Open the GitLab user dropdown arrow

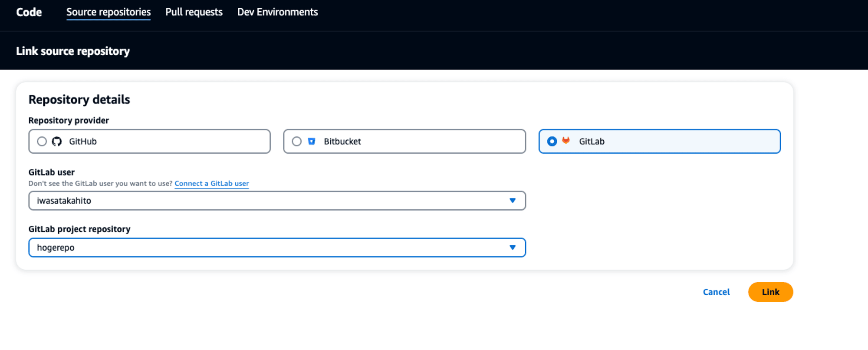(x=513, y=201)
